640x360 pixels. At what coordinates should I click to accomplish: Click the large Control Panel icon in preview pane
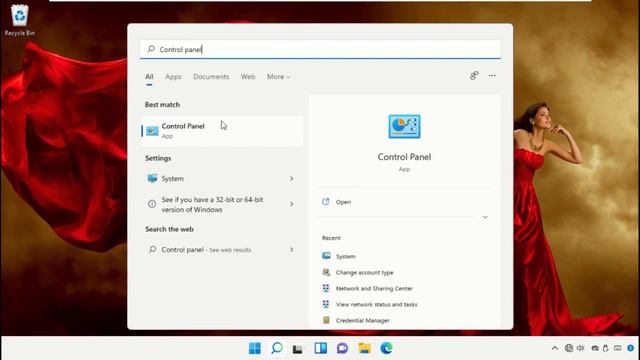(x=404, y=127)
